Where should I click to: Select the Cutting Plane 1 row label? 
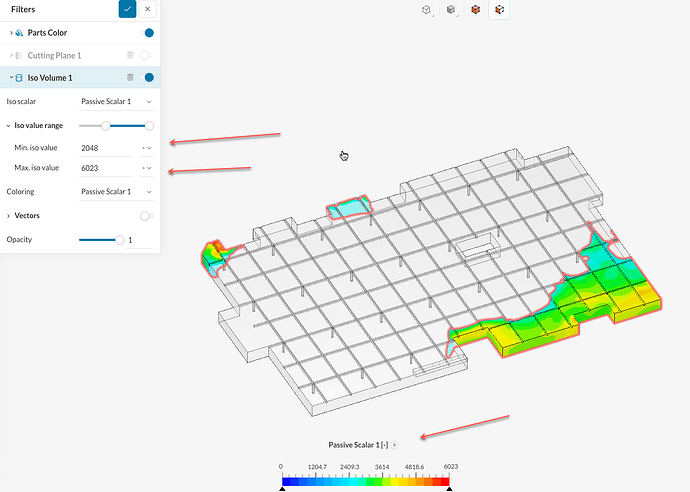point(54,55)
